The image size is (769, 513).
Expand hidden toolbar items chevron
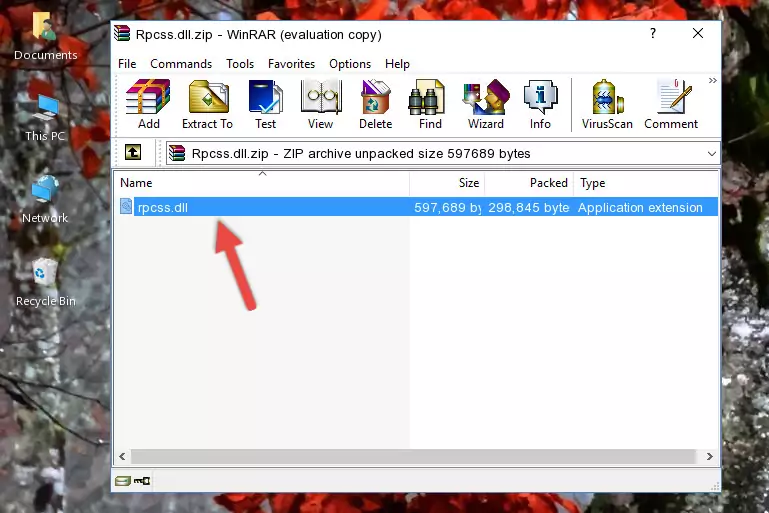point(713,80)
